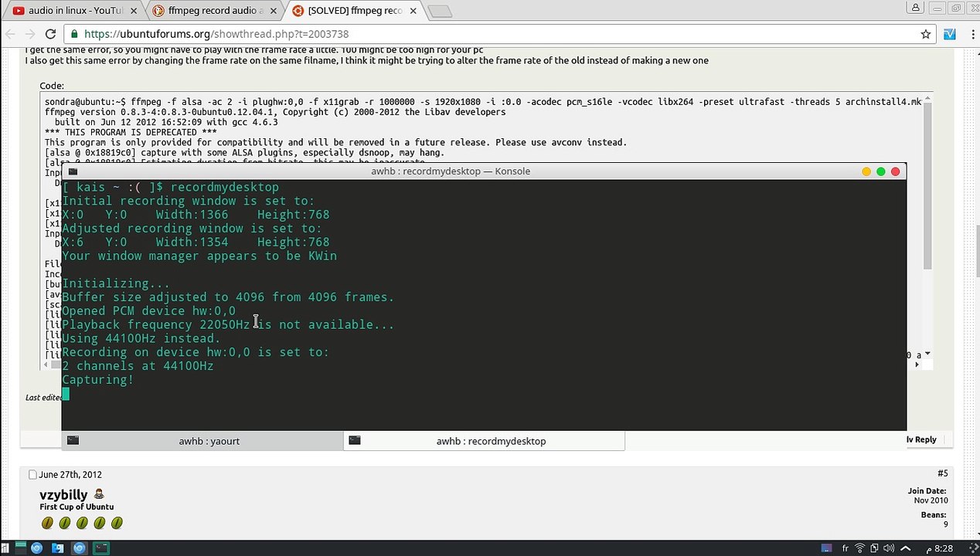Screen dimensions: 980x556
Task: Close the 'audio in linux - YouTube' tab
Action: pos(134,11)
